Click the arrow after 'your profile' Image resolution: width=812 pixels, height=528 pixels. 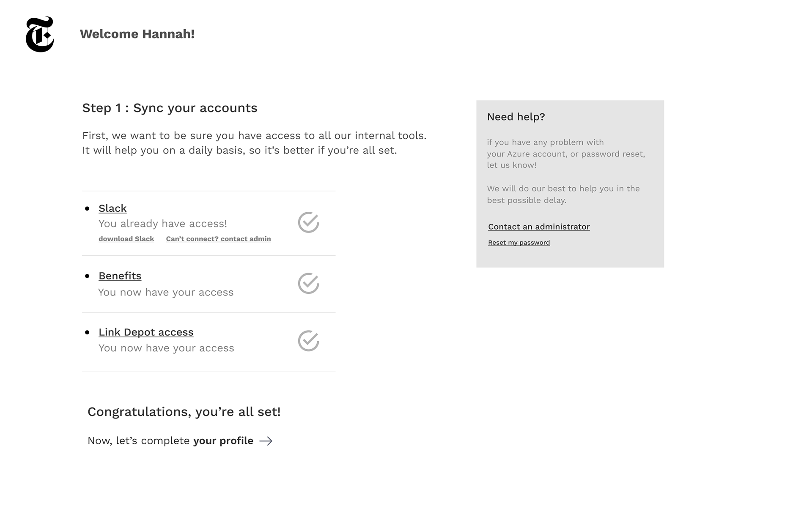click(x=266, y=441)
